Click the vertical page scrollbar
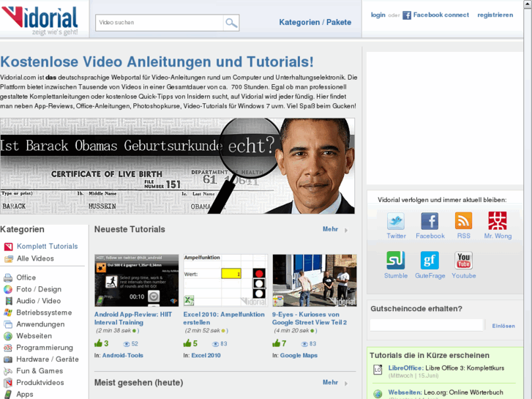Screen dimensions: 532x399 coord(528,199)
